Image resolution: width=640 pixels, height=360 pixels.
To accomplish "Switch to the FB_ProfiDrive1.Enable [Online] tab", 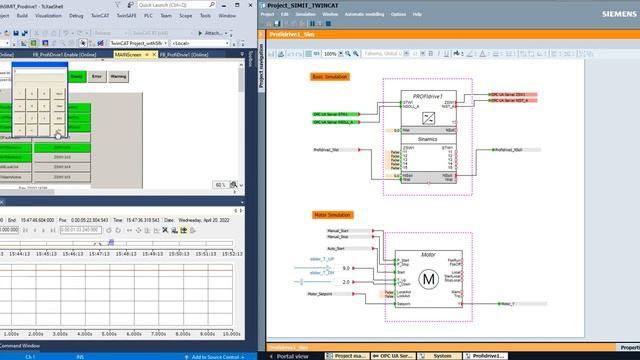I will (64, 55).
